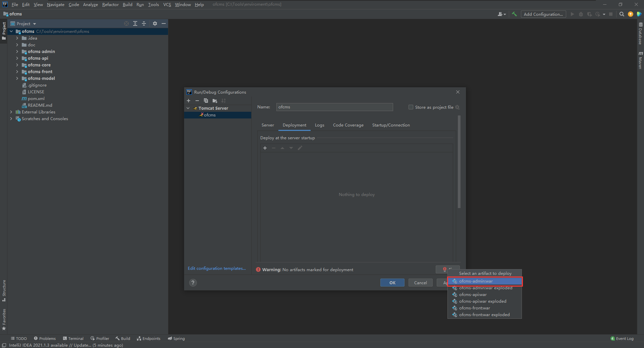The width and height of the screenshot is (644, 348).
Task: Click the dialog vertical scrollbar
Action: pyautogui.click(x=459, y=162)
